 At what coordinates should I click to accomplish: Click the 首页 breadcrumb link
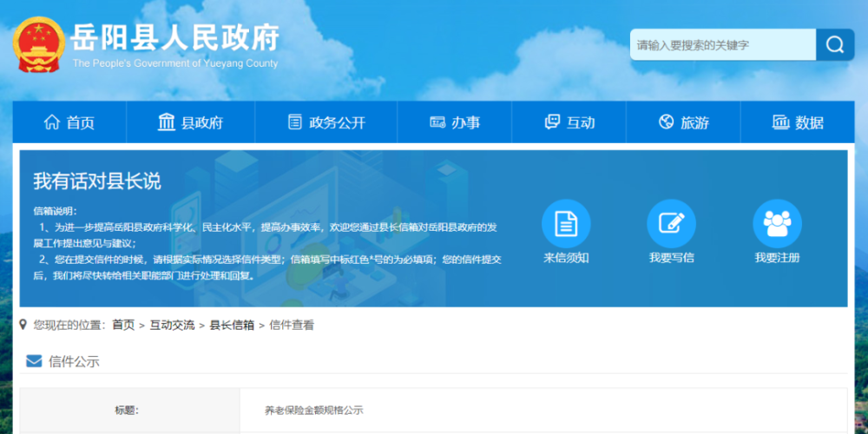pyautogui.click(x=123, y=325)
